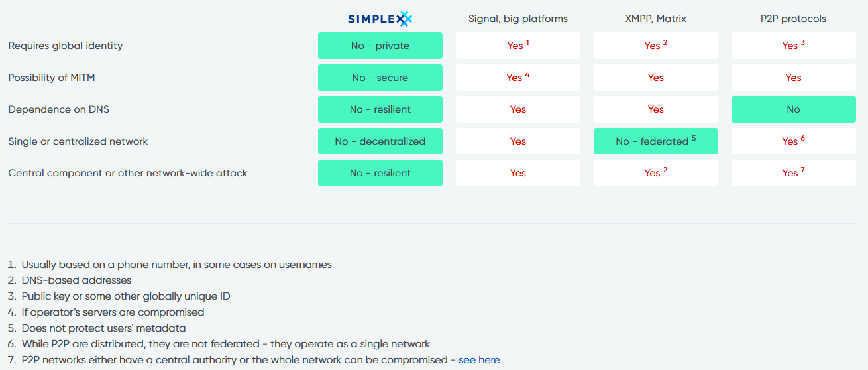Click 'Yes 6' cell under P2P protocols
868x370 pixels.
click(794, 141)
